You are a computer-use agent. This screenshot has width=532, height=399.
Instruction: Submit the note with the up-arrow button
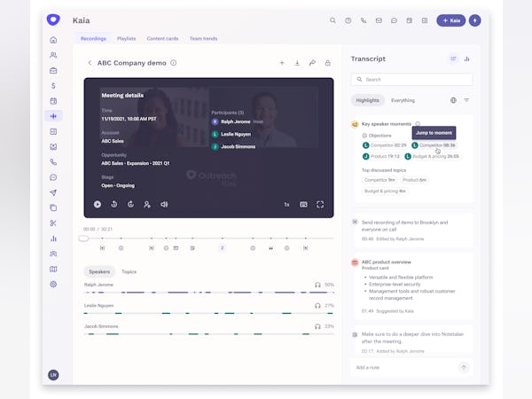pyautogui.click(x=464, y=367)
